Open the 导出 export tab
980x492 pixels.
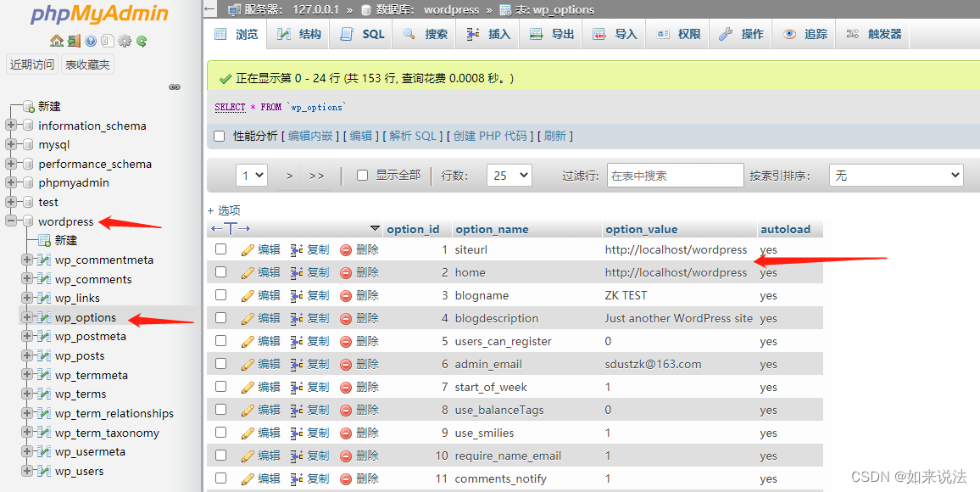[x=552, y=35]
